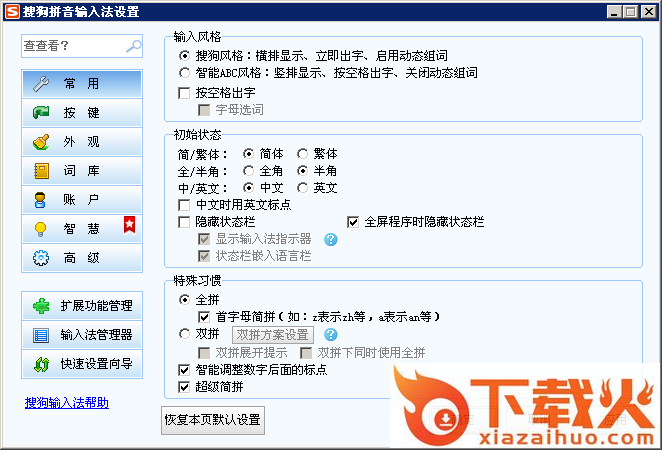Click the notebook icon for 词库

(x=41, y=171)
